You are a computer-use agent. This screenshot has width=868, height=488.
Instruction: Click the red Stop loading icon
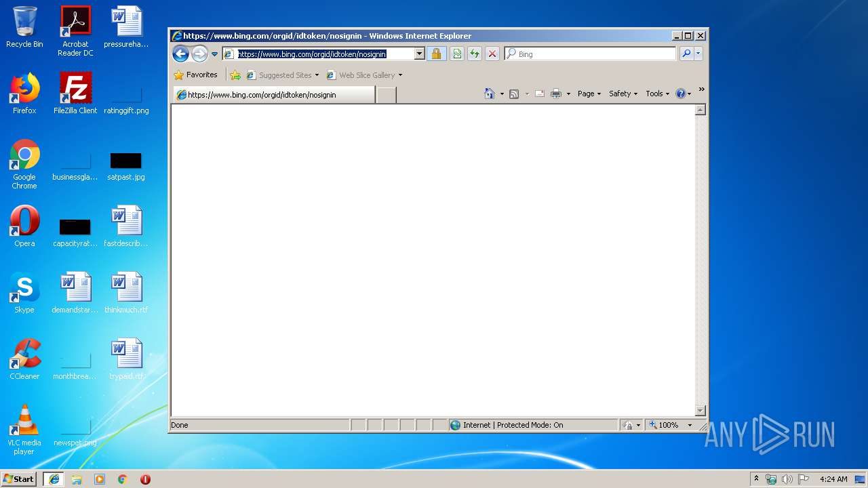[492, 54]
